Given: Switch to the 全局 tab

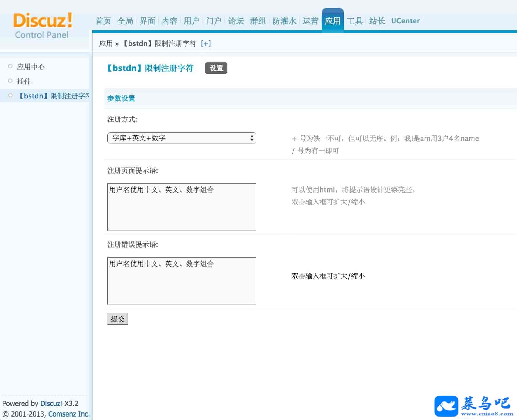Looking at the screenshot, I should (x=125, y=21).
